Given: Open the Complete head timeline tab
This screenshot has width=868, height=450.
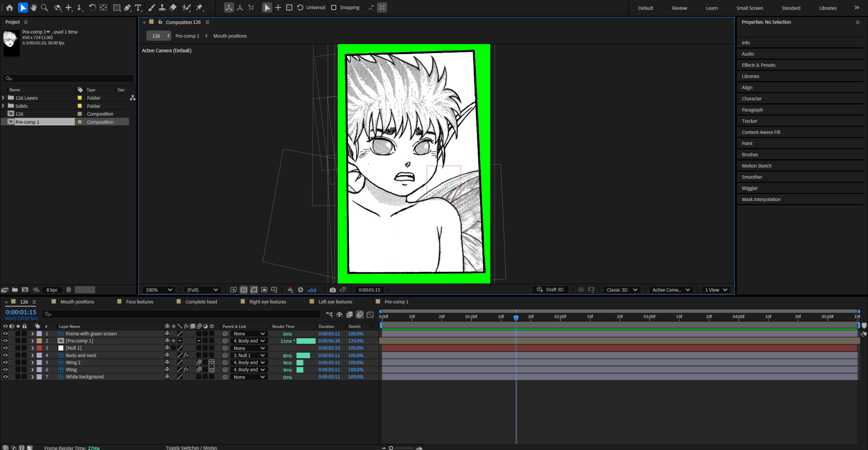Looking at the screenshot, I should [201, 302].
